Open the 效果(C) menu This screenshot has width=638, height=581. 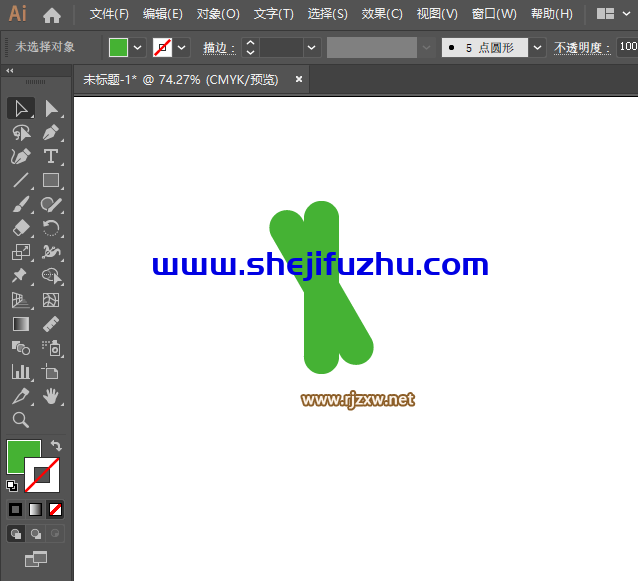382,14
